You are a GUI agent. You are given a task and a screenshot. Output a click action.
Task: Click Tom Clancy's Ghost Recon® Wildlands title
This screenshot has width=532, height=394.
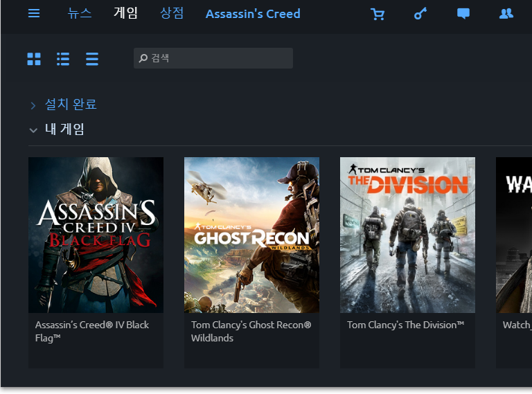[x=251, y=331]
